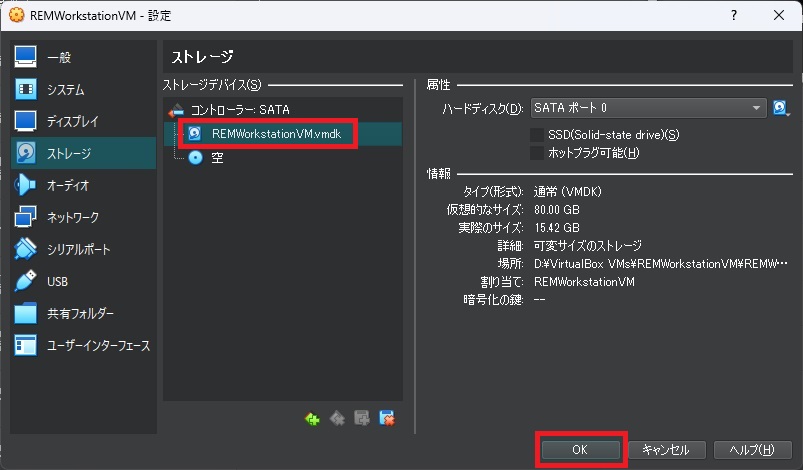
Task: Click the disk icon beside ストレージ
Action: (x=26, y=153)
